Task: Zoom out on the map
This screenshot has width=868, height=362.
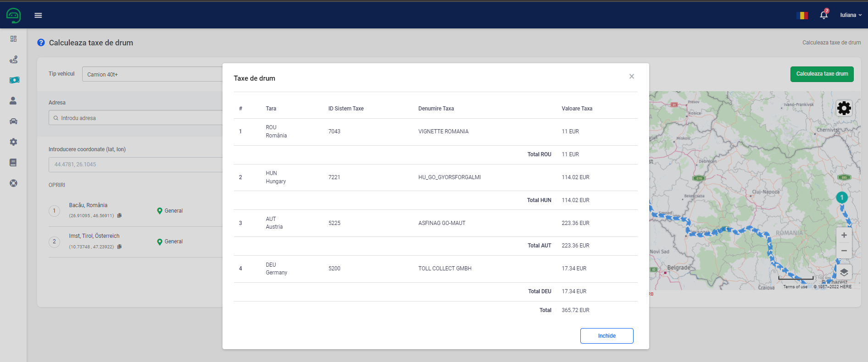Action: coord(844,251)
